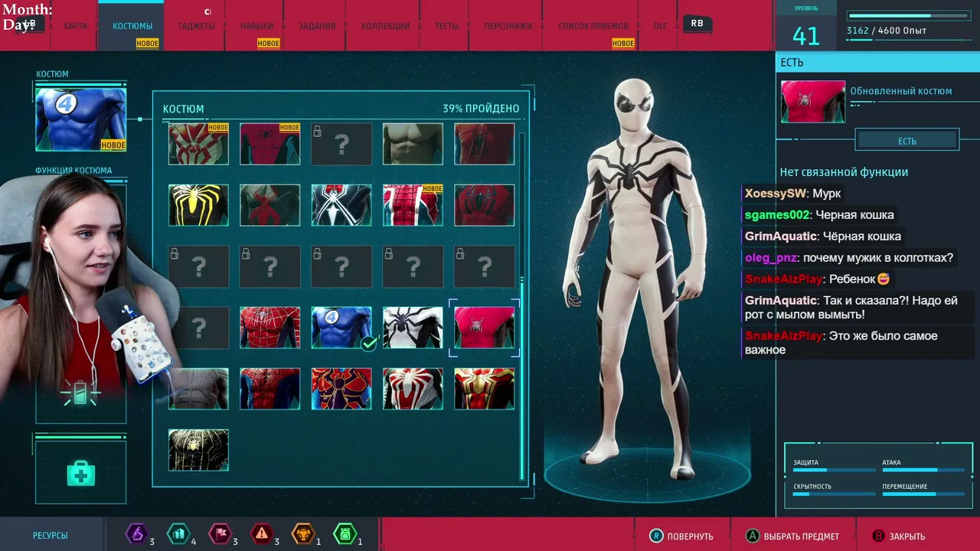The width and height of the screenshot is (980, 551).
Task: Click the green medkit icon slot
Action: (80, 474)
